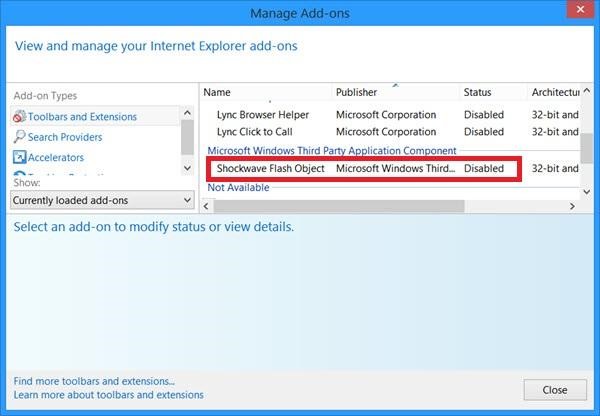Click add-on list vertical scroll down arrow
The height and width of the screenshot is (416, 600).
click(x=587, y=192)
